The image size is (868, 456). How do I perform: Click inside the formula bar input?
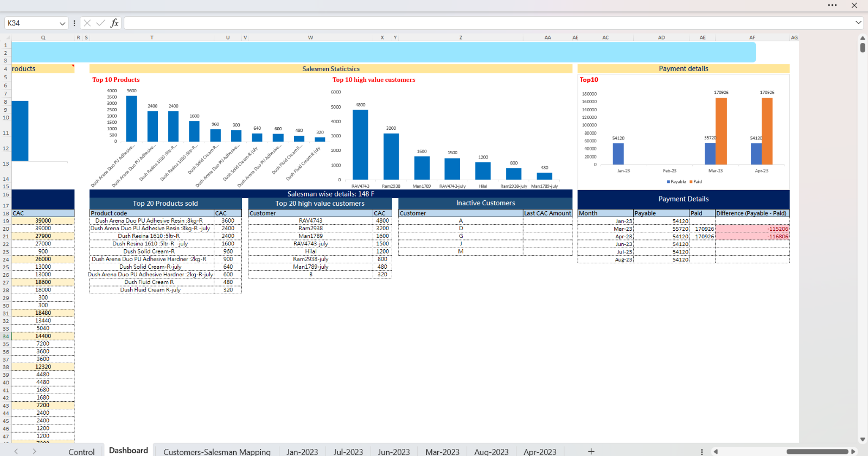point(488,23)
